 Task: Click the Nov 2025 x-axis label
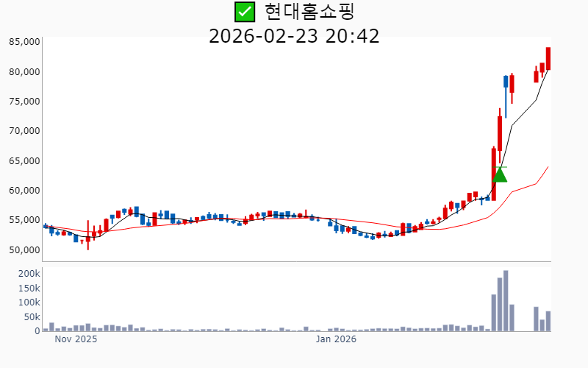coord(76,339)
